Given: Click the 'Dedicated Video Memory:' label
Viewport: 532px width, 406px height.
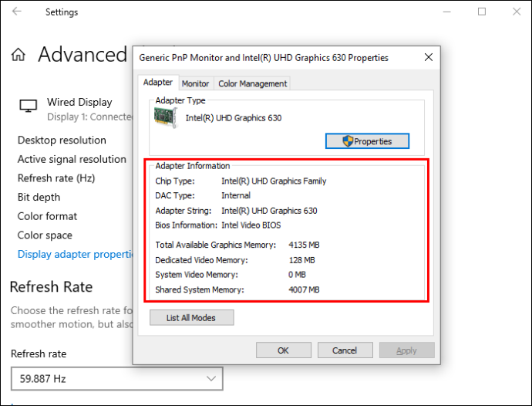Looking at the screenshot, I should tap(201, 260).
